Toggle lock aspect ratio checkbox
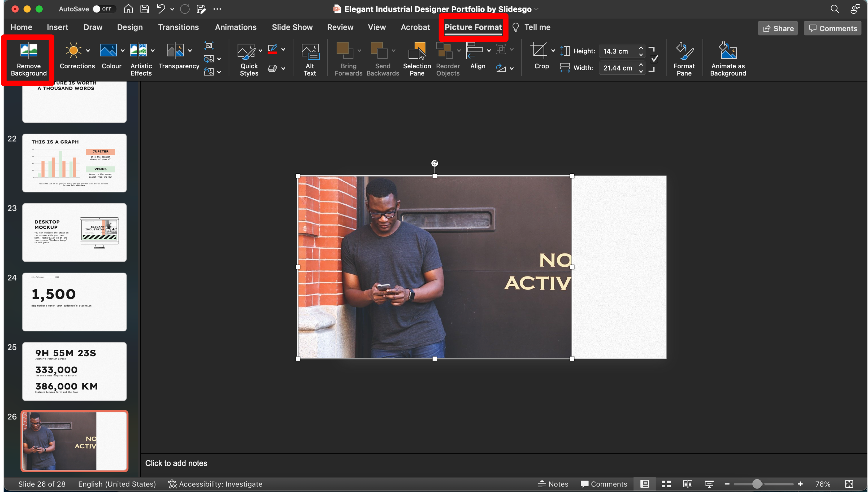868x492 pixels. [x=654, y=59]
